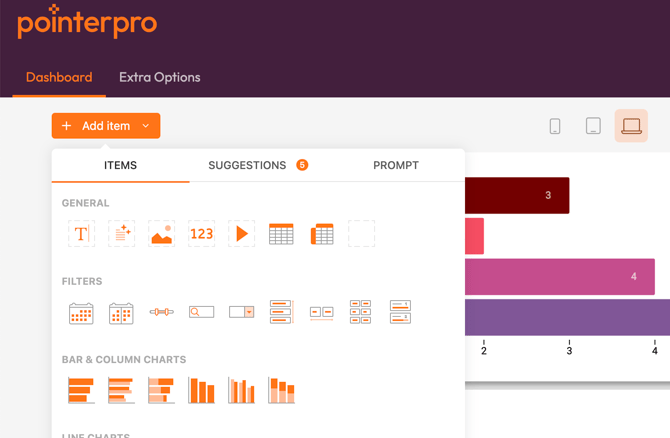Select the 123 number item
Image resolution: width=670 pixels, height=438 pixels.
[201, 233]
